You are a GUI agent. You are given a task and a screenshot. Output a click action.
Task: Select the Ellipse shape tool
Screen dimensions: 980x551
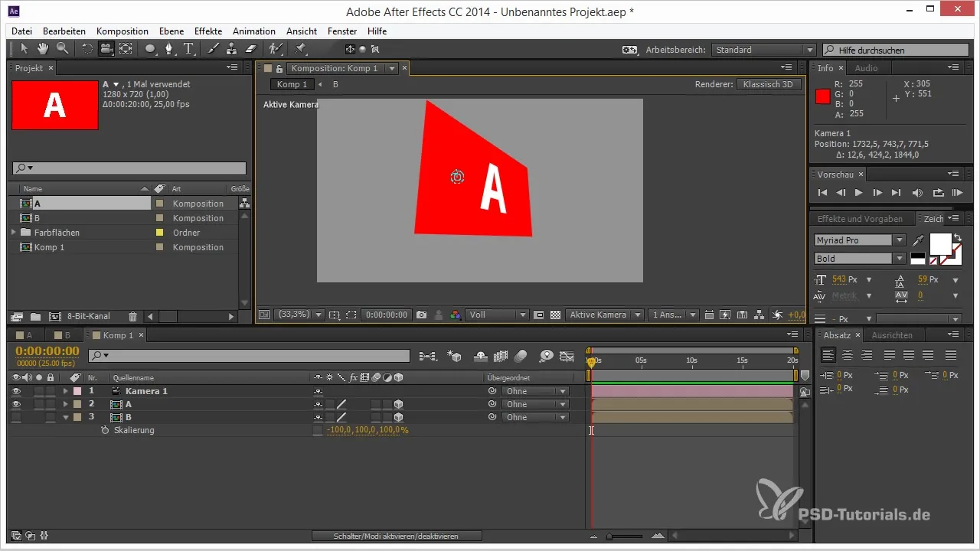[152, 49]
